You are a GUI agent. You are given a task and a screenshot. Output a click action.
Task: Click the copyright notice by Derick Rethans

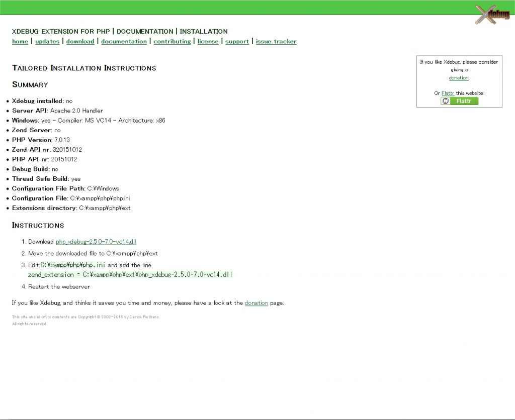86,317
